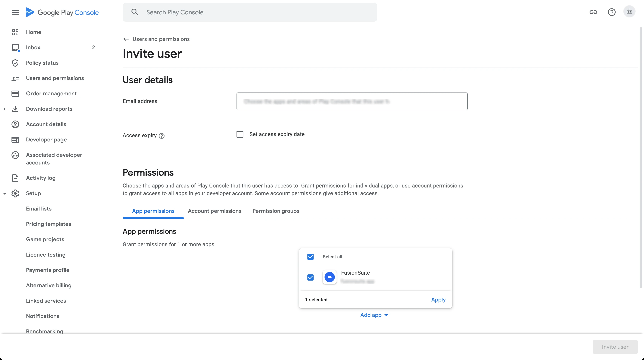Click Apply in the app selector
This screenshot has width=644, height=360.
[438, 300]
